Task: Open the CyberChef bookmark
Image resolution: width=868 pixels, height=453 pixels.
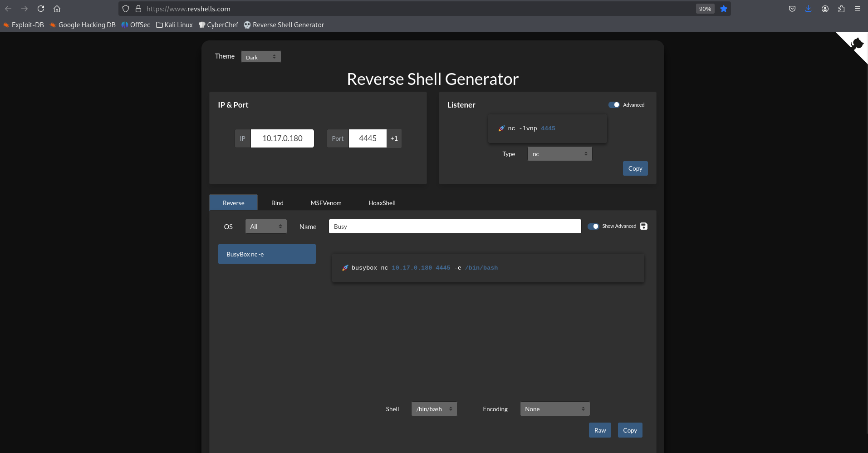Action: point(218,25)
